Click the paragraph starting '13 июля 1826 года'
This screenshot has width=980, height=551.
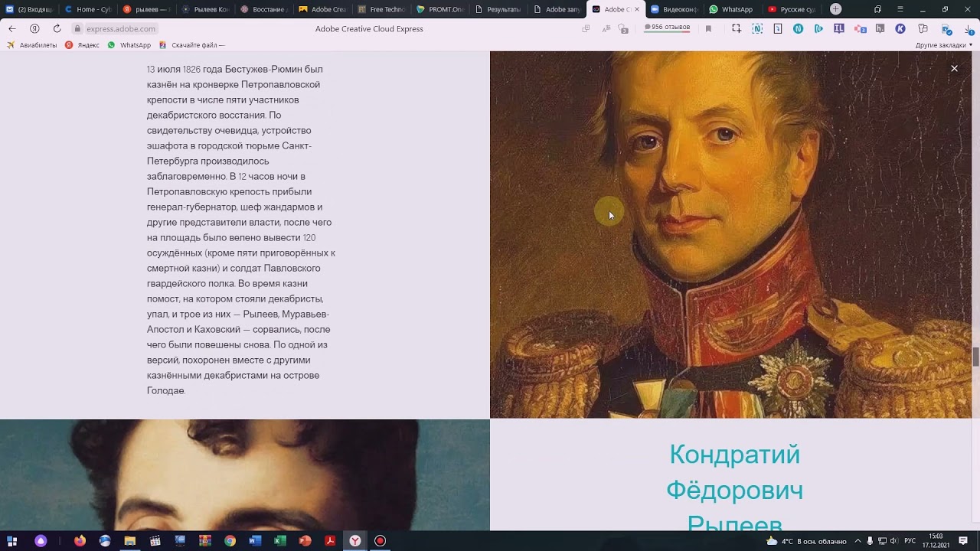(241, 230)
